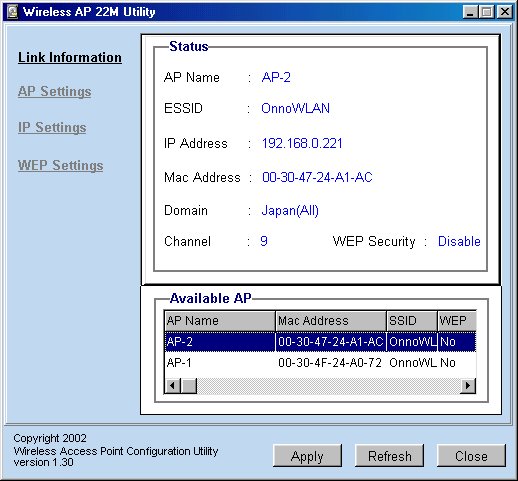
Task: Click the left arrow of the horizontal scrollbar
Action: tap(172, 386)
